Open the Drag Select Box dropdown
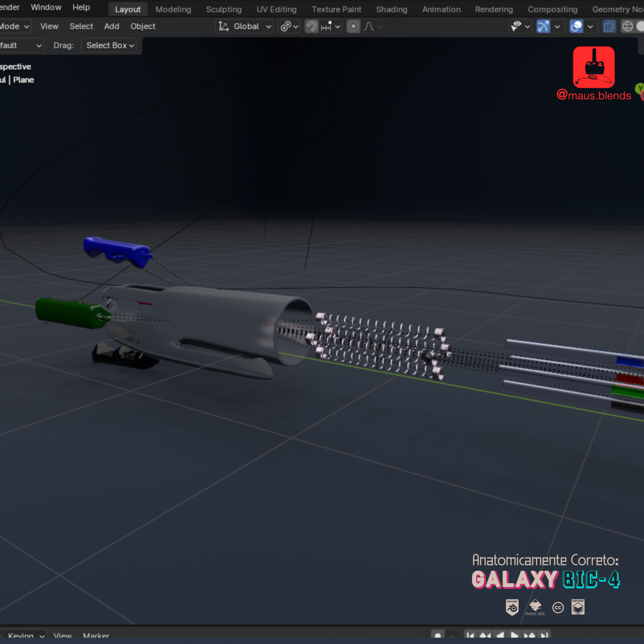 tap(109, 45)
